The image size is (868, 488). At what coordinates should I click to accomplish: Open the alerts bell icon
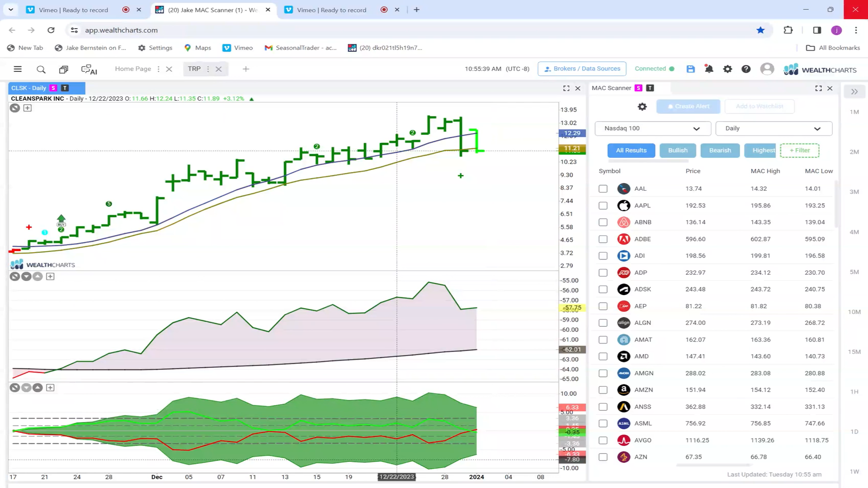[x=709, y=69]
